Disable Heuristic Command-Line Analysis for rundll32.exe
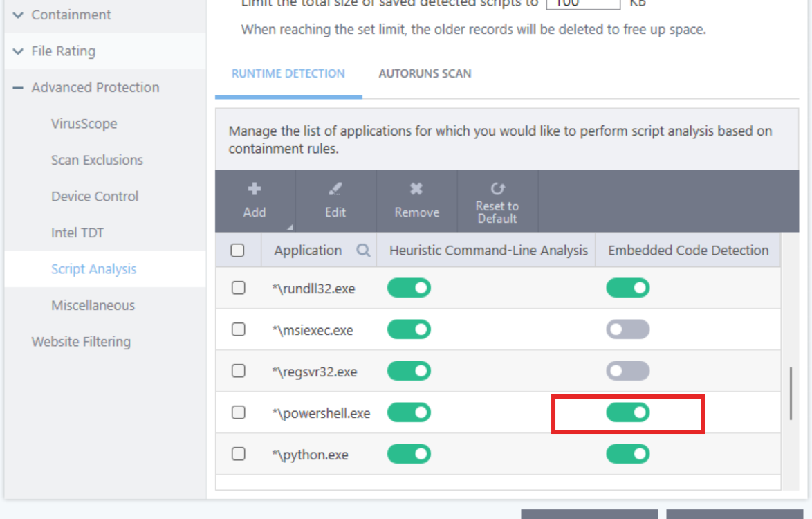Image resolution: width=812 pixels, height=519 pixels. pyautogui.click(x=409, y=288)
